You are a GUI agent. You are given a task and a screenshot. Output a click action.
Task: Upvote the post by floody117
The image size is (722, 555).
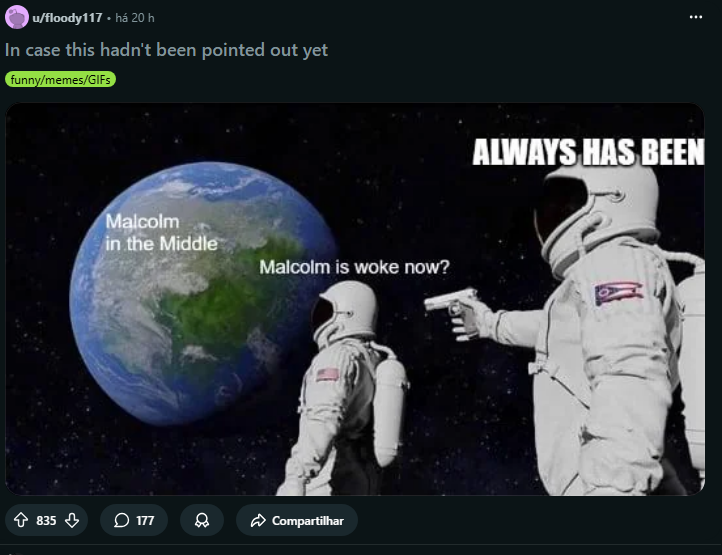coord(21,520)
